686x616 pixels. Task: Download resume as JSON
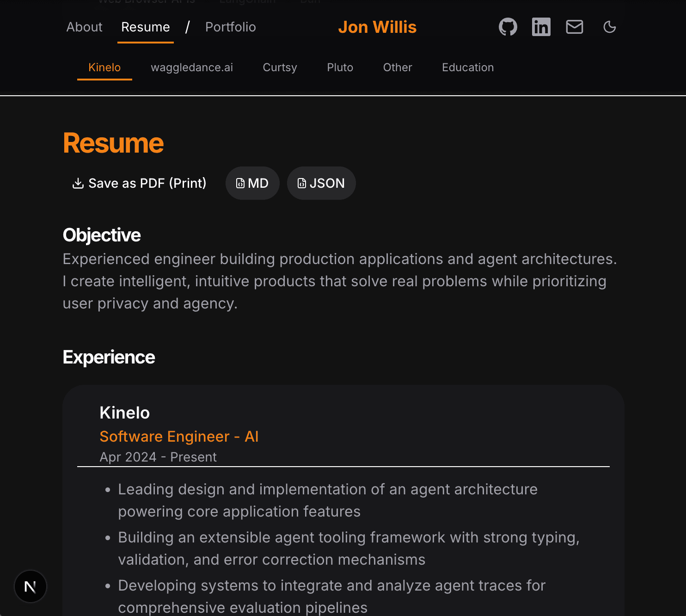tap(321, 183)
